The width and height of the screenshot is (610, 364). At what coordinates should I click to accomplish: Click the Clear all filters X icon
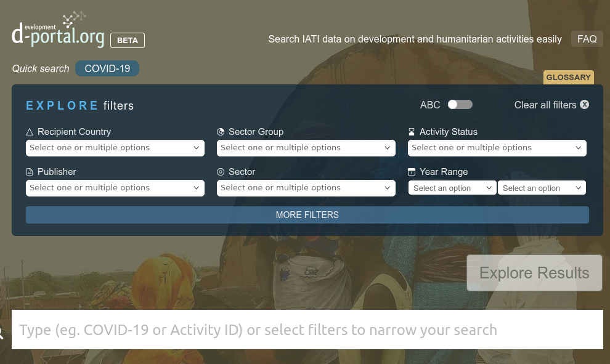(584, 105)
